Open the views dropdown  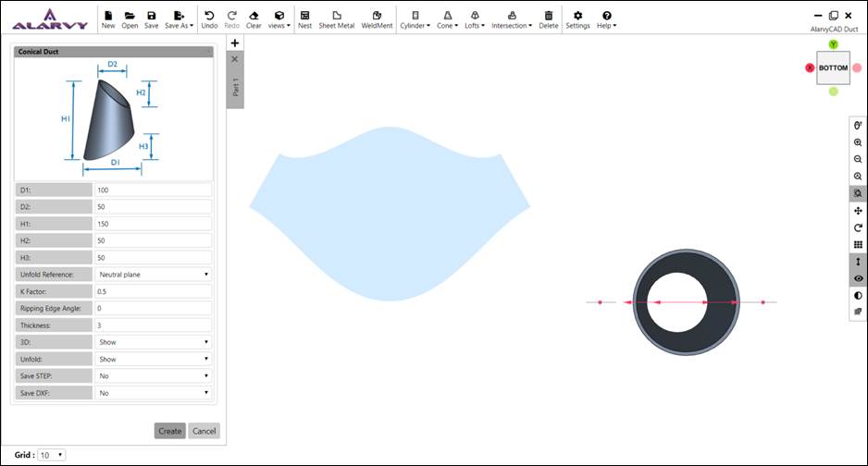[279, 19]
